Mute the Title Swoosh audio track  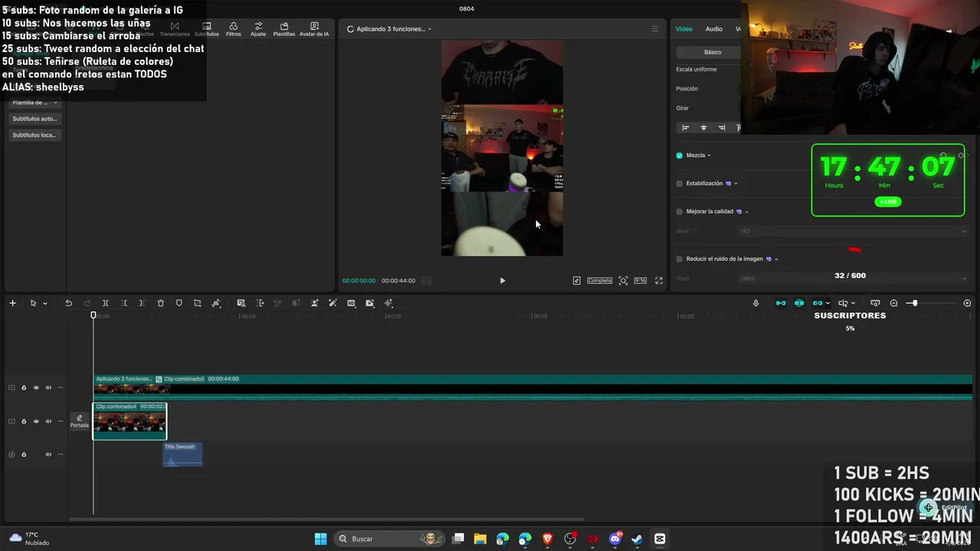coord(48,455)
